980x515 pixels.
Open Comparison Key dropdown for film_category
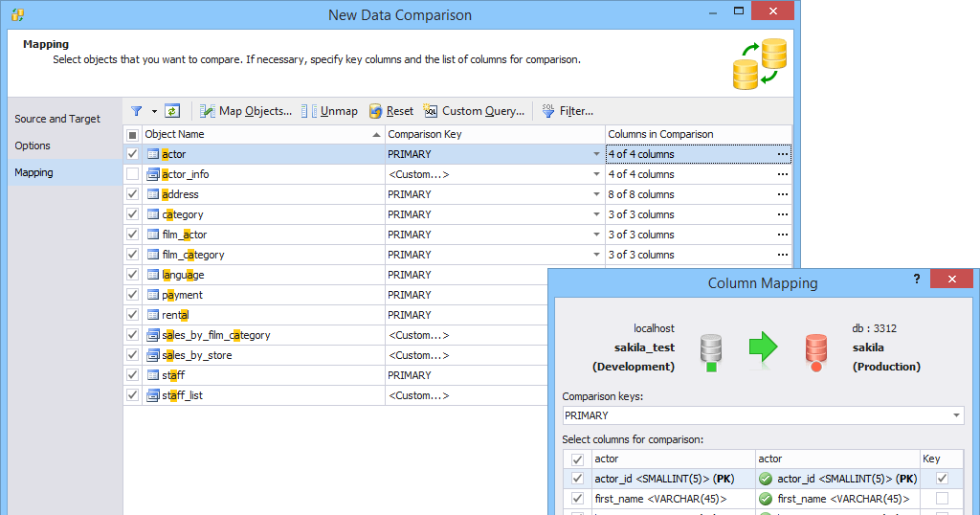(x=596, y=255)
